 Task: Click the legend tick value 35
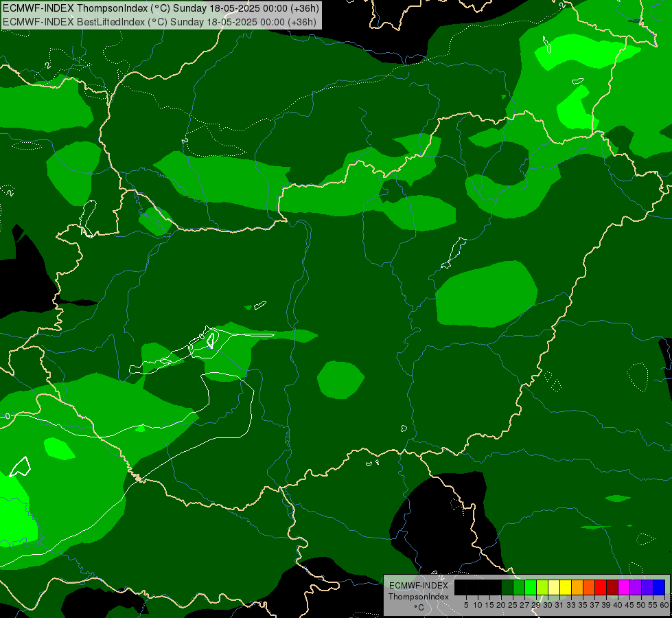pyautogui.click(x=583, y=605)
